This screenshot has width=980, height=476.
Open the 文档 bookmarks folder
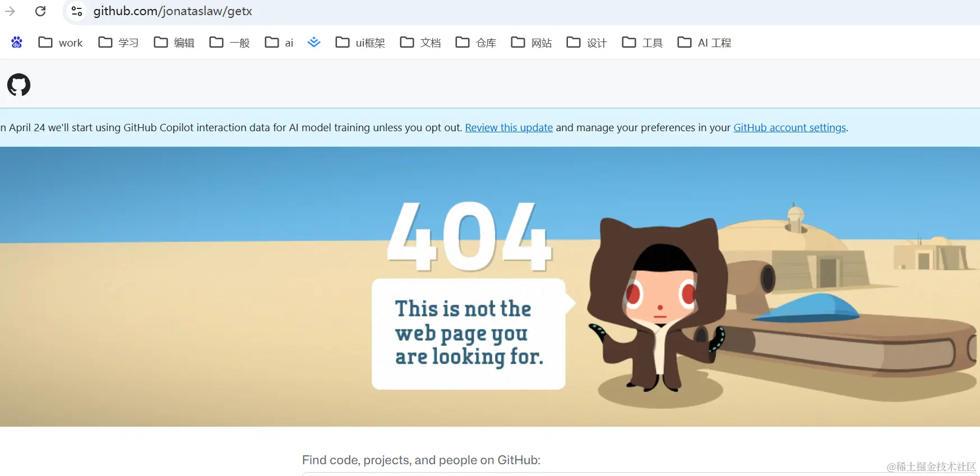coord(420,43)
